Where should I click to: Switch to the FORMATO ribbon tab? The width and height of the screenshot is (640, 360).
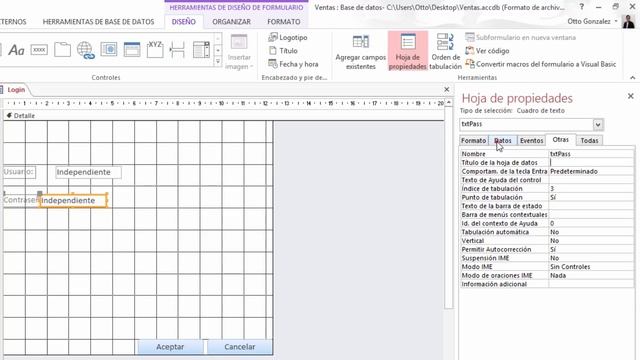click(284, 22)
